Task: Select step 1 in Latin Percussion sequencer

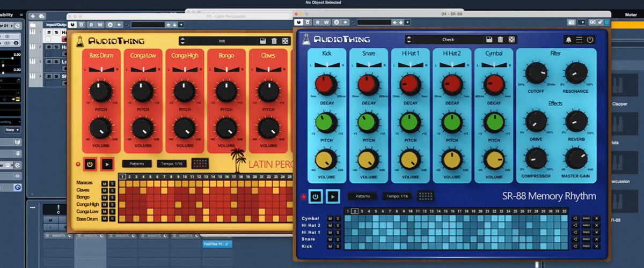Action: [x=122, y=176]
